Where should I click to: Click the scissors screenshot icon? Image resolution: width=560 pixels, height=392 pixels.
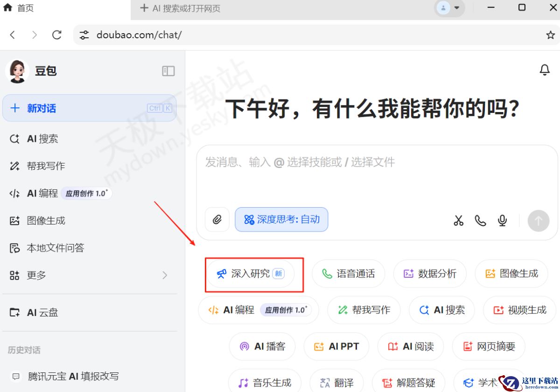click(458, 220)
